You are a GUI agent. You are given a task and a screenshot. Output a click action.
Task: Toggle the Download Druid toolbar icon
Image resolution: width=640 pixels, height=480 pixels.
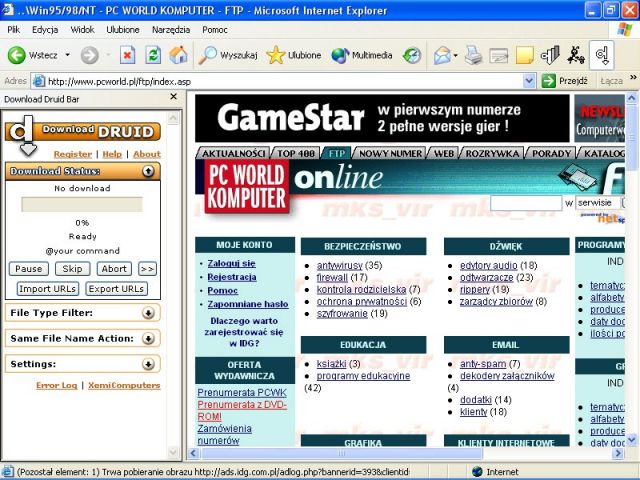[602, 55]
